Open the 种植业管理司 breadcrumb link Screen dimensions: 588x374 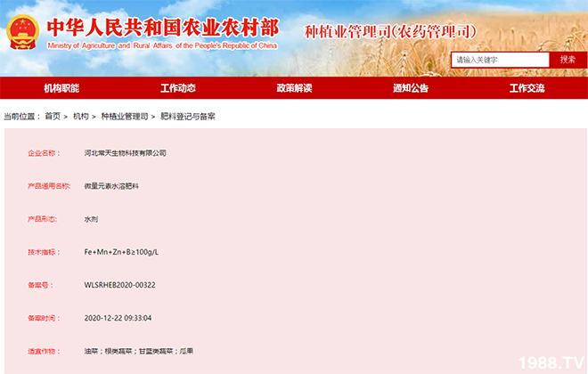(x=124, y=117)
